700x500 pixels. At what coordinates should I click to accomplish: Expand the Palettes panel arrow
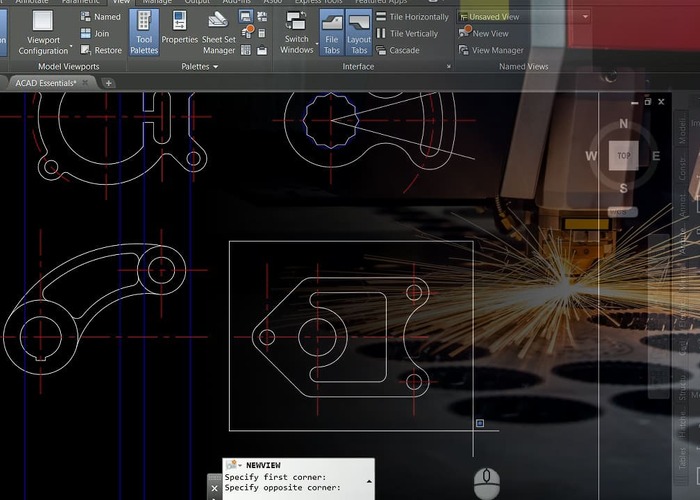216,67
